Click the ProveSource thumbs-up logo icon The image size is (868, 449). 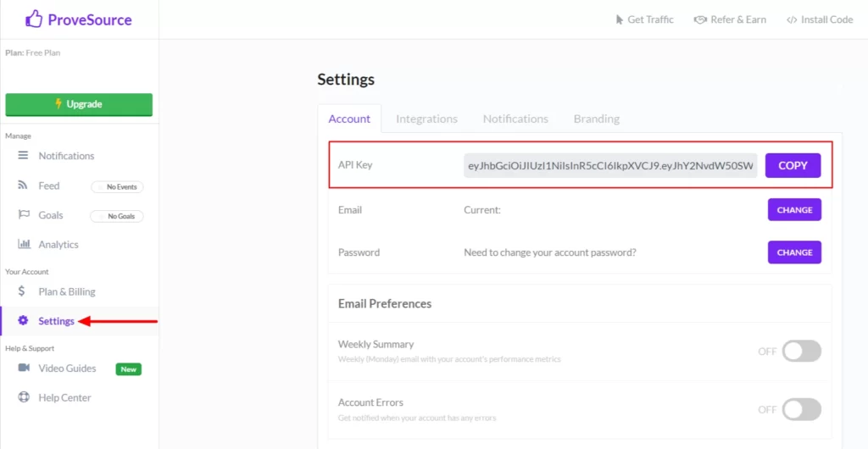[x=34, y=19]
